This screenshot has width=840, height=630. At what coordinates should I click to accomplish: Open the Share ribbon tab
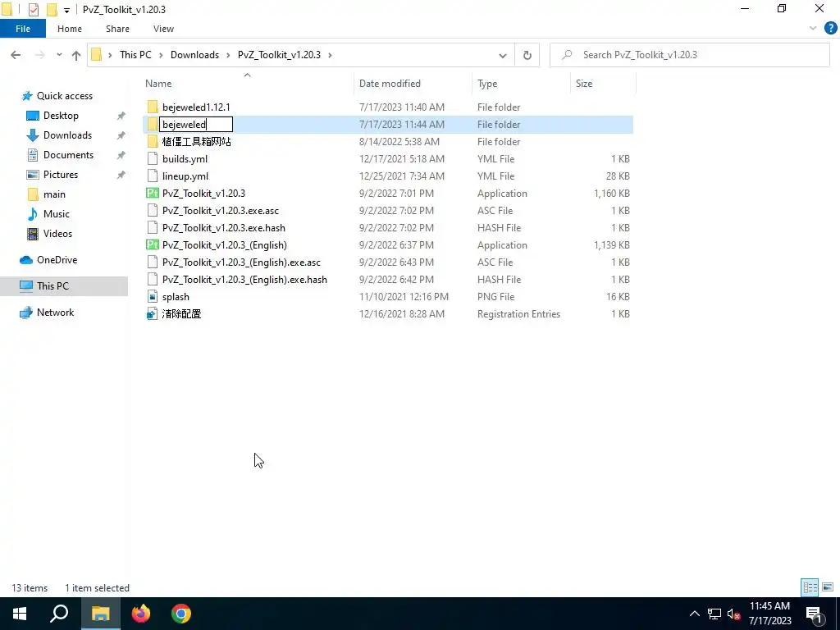tap(117, 29)
